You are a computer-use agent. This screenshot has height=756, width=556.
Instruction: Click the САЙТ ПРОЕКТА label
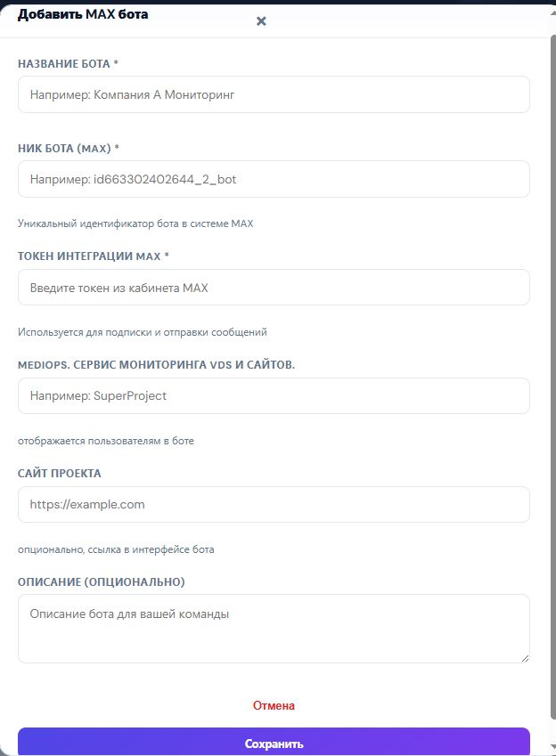click(60, 474)
